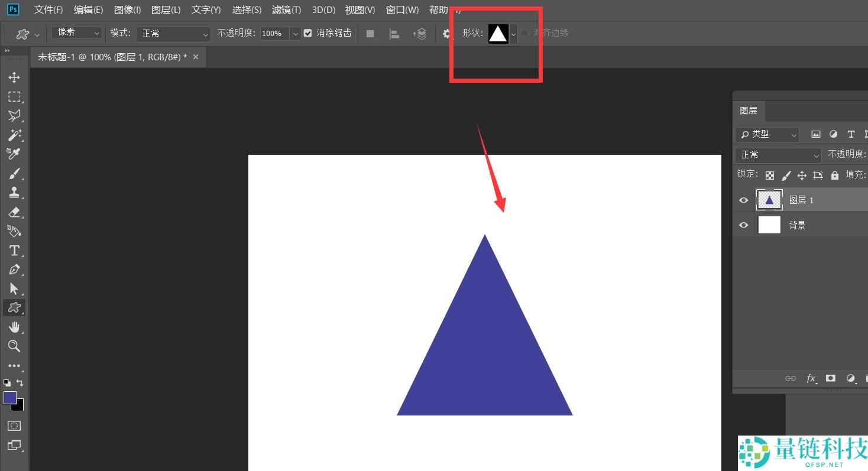Select the Move tool
This screenshot has width=868, height=471.
[14, 77]
